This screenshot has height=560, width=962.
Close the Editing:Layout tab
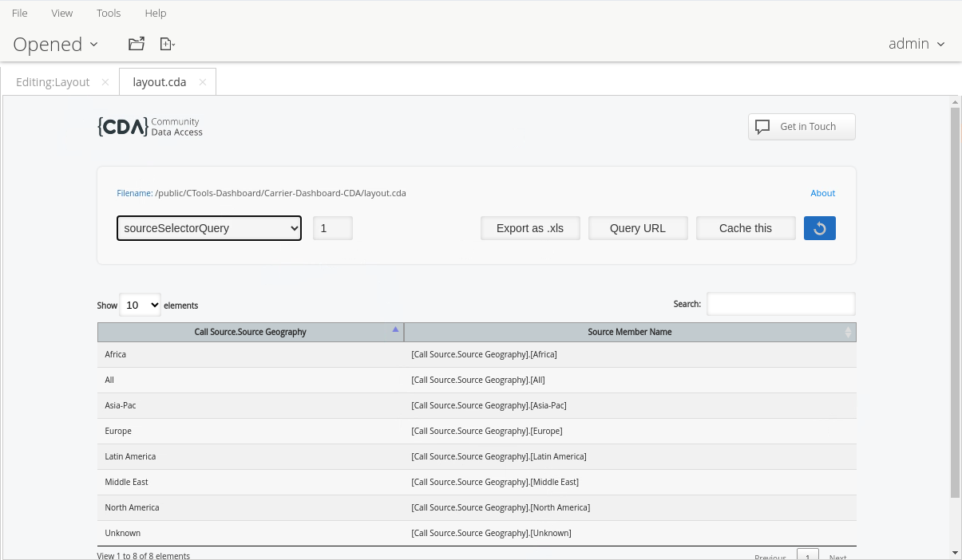click(x=105, y=82)
